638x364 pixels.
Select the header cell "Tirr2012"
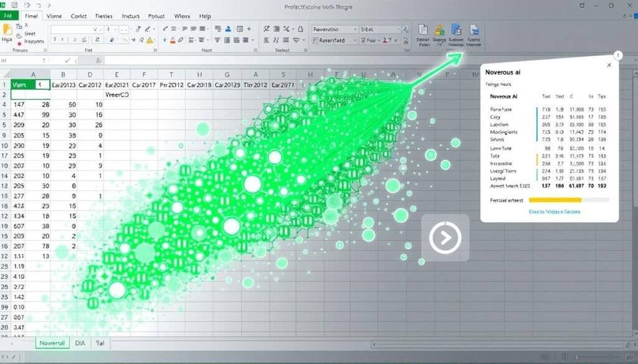tap(255, 85)
